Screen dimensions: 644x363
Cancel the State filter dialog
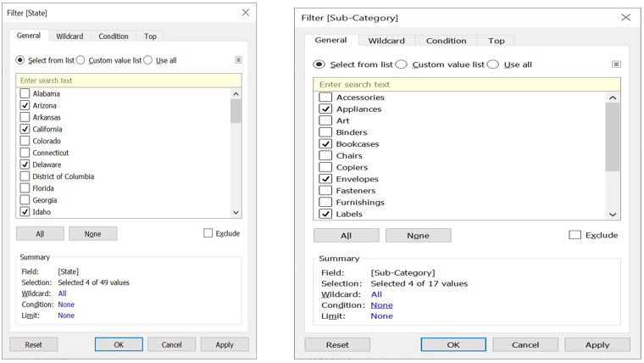(x=172, y=344)
